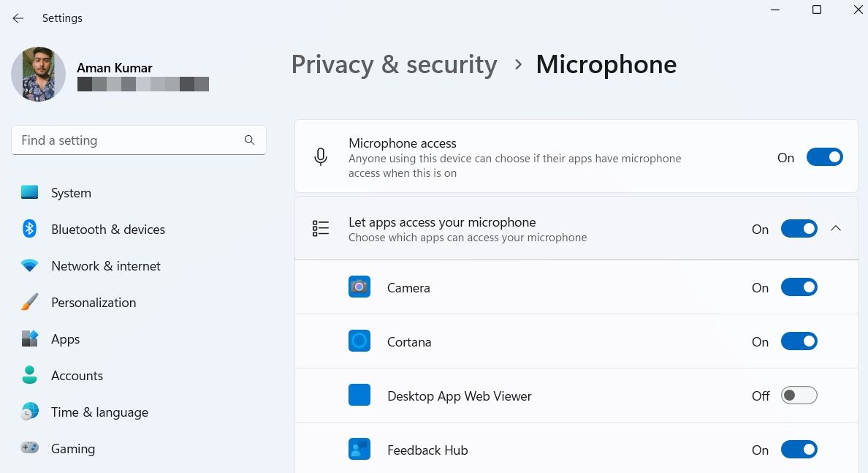Image resolution: width=868 pixels, height=473 pixels.
Task: Click the microphone icon beside Microphone access
Action: point(321,157)
